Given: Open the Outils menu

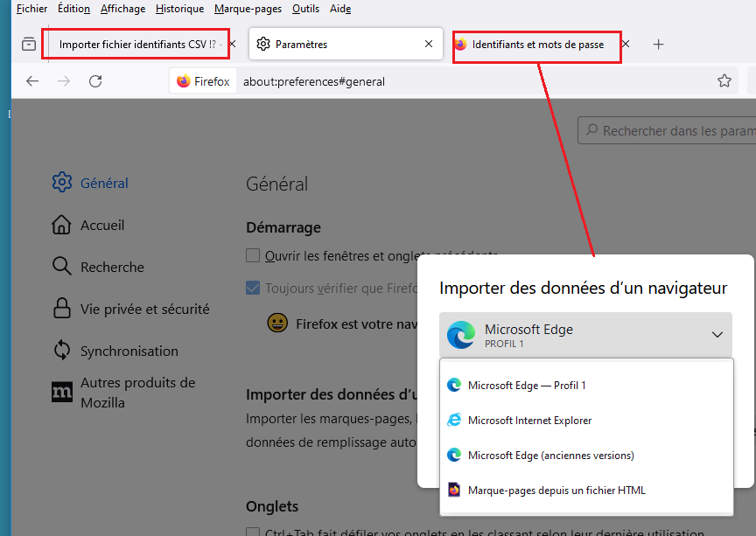Looking at the screenshot, I should [x=305, y=9].
